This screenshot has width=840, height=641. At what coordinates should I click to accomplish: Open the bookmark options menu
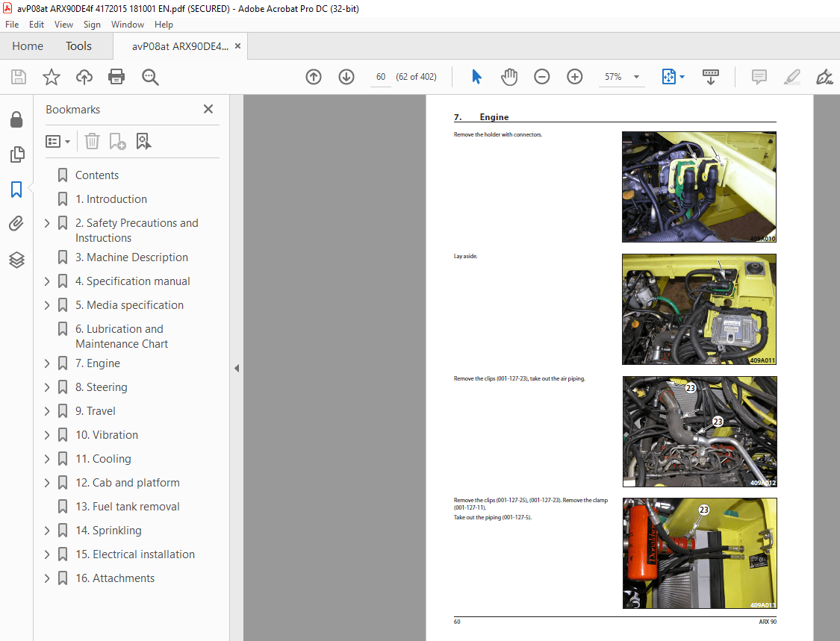tap(57, 141)
